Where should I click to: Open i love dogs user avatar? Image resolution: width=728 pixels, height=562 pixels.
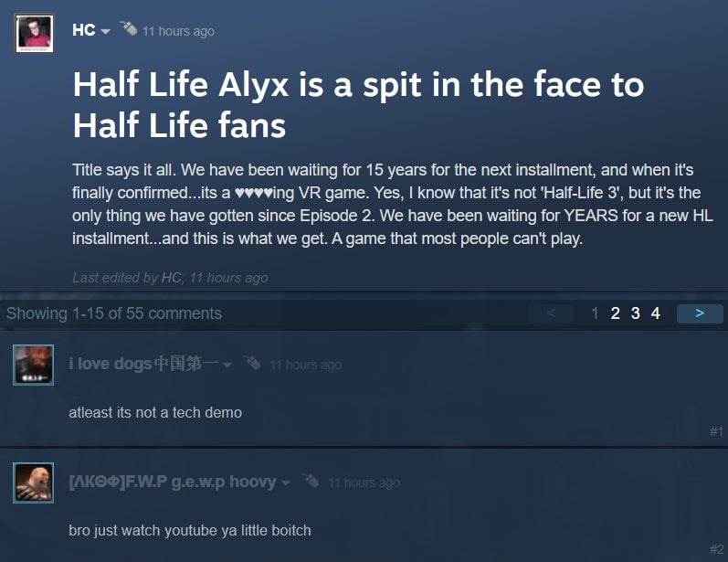[34, 365]
